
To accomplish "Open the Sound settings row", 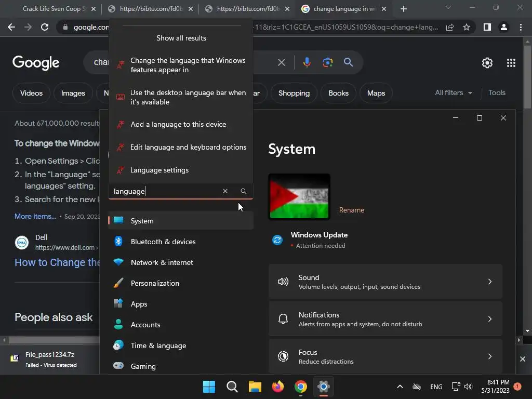I will pyautogui.click(x=385, y=282).
